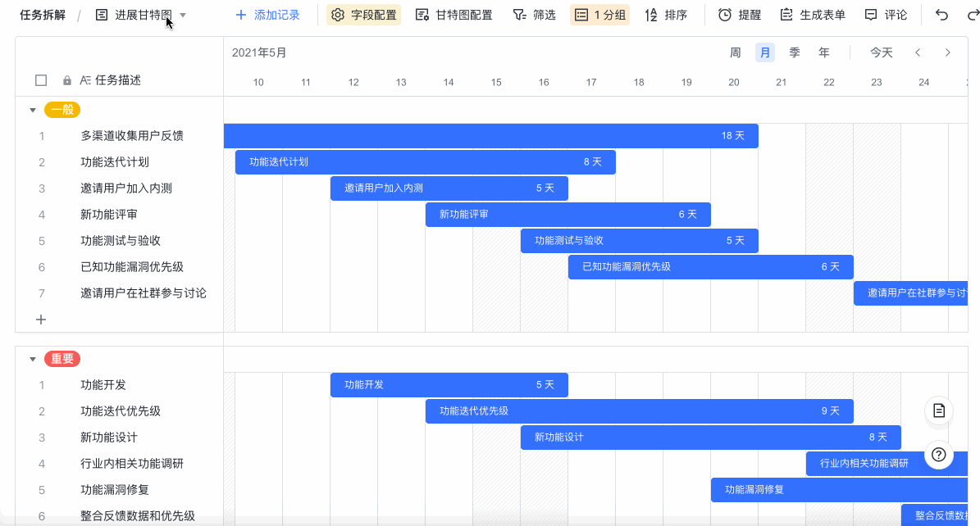
Task: Switch timeline scale to 周
Action: 736,52
